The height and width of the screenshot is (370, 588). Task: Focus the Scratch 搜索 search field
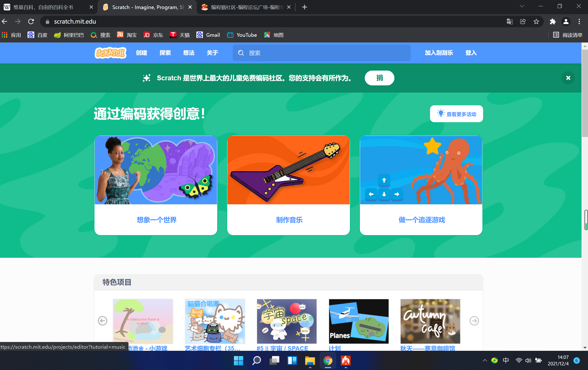click(321, 53)
